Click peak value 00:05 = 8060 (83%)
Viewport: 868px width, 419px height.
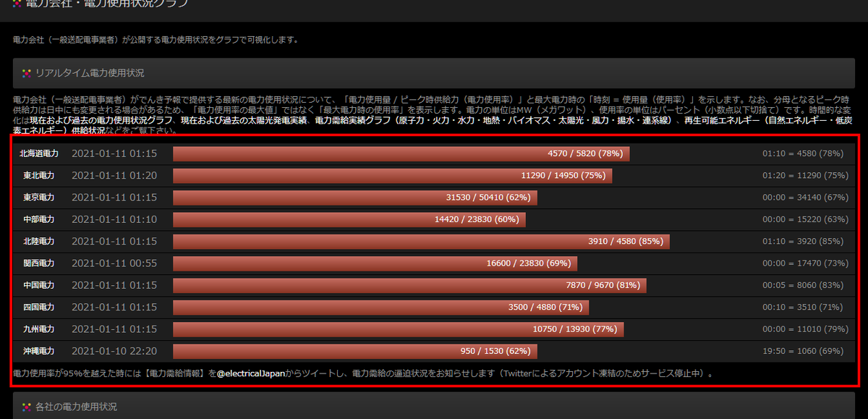pos(803,285)
